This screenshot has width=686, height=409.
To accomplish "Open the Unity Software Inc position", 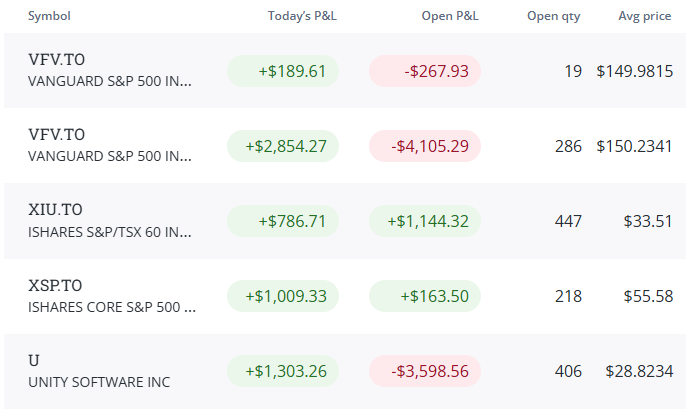I will click(x=345, y=371).
